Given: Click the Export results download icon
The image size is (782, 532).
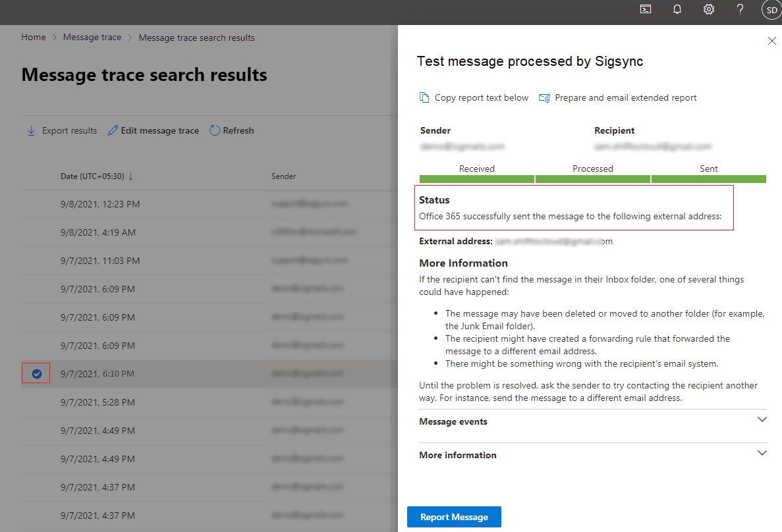Looking at the screenshot, I should pyautogui.click(x=31, y=130).
